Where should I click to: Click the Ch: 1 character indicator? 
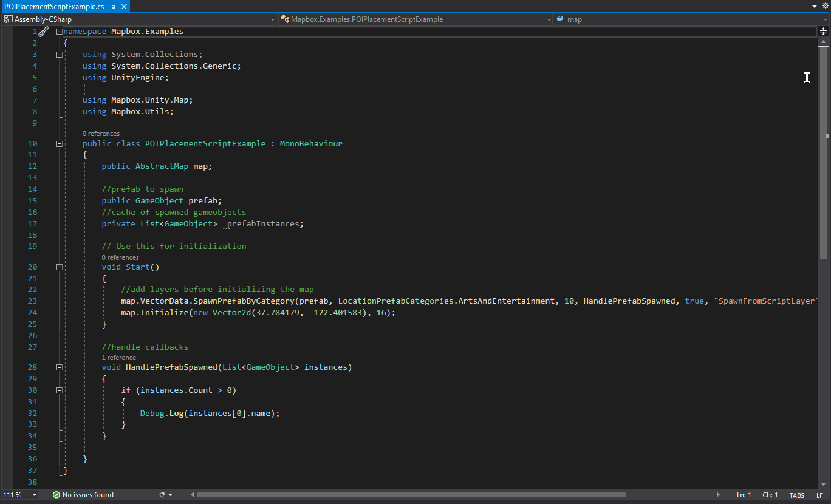pos(770,495)
